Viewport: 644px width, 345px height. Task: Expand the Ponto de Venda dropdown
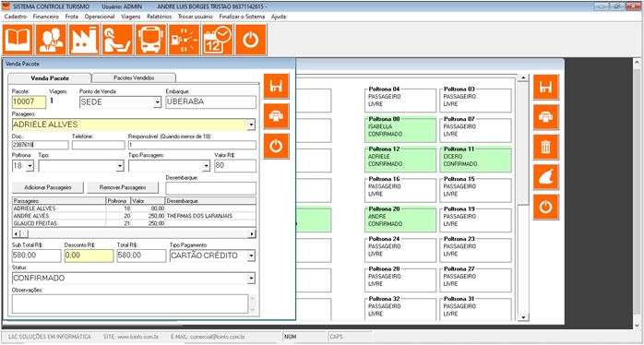coord(157,102)
